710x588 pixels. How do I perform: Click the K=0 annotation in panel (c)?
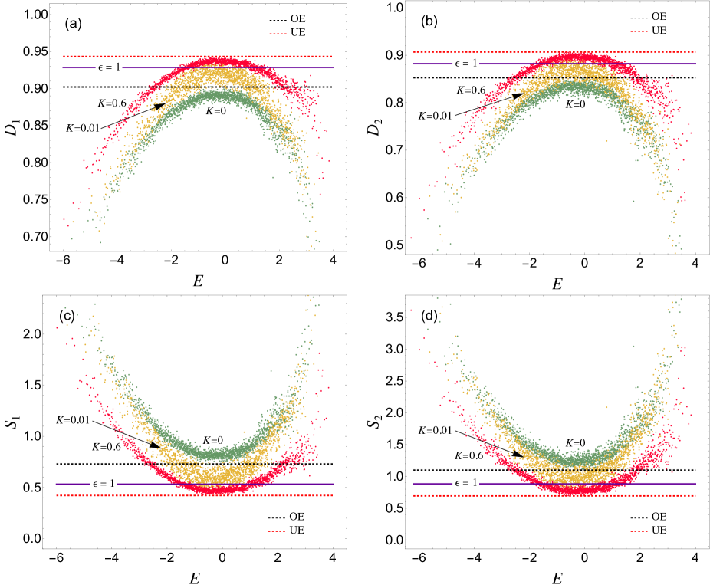pyautogui.click(x=213, y=440)
